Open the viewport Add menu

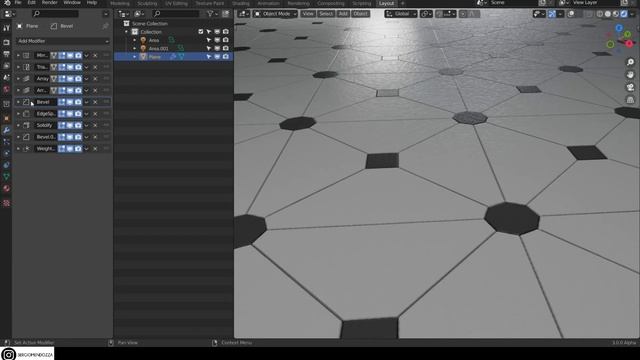click(x=343, y=14)
